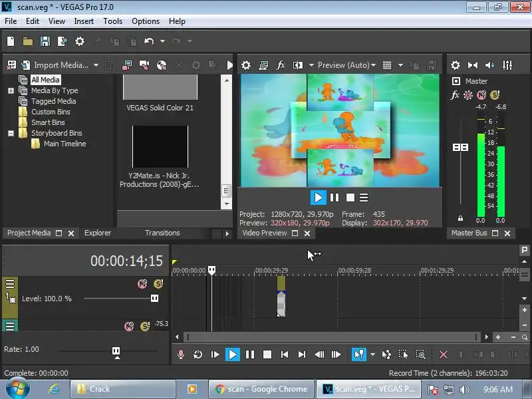Open track 1 hamburger menu
The image size is (532, 399).
tap(10, 284)
